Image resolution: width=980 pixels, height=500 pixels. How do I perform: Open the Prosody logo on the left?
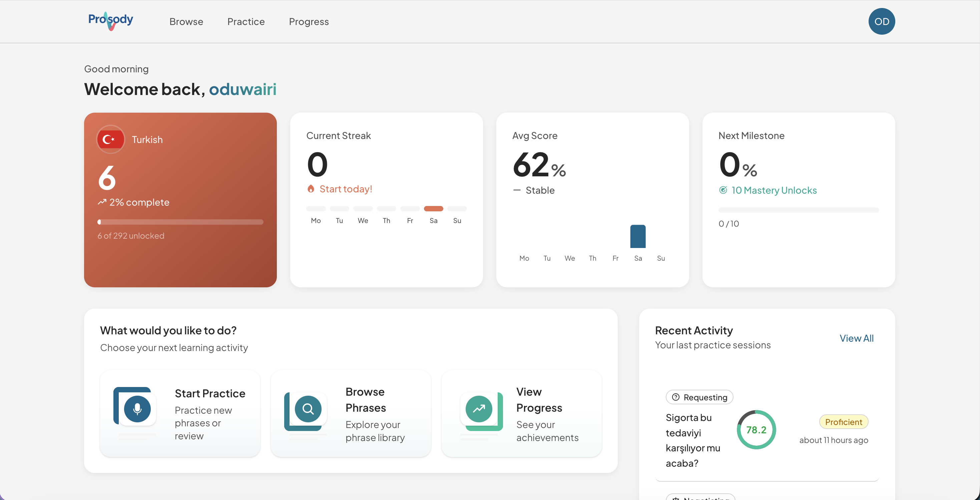pyautogui.click(x=110, y=21)
